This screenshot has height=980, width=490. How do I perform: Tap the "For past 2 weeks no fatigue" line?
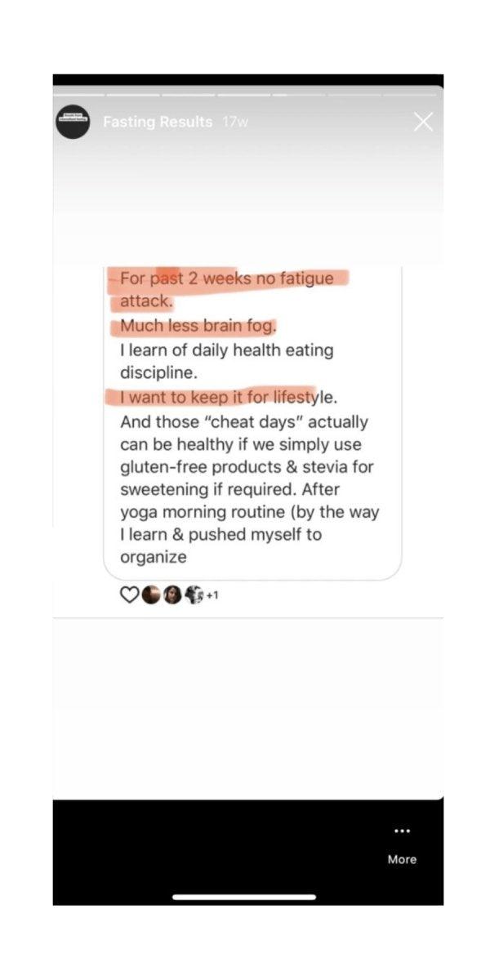coord(227,278)
